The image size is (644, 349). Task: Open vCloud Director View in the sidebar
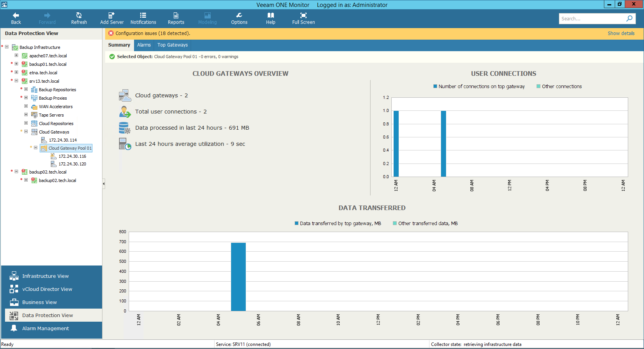[x=47, y=289]
